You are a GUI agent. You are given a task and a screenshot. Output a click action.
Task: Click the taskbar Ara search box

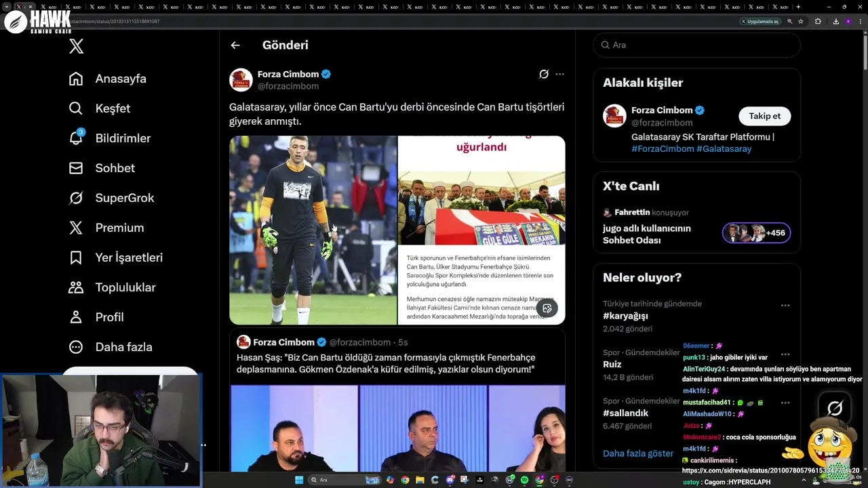coord(344,480)
